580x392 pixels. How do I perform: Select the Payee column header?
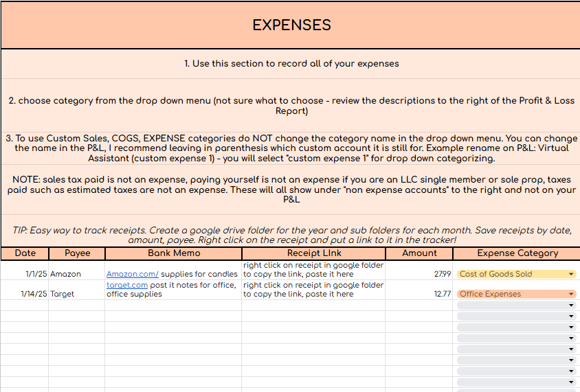(77, 253)
